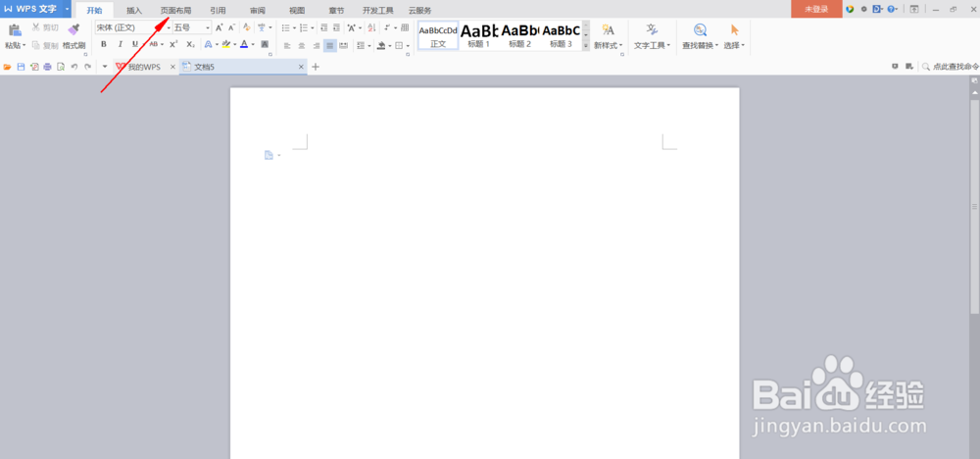The height and width of the screenshot is (459, 980).
Task: Switch to the 引用 ribbon tab
Action: (x=219, y=11)
